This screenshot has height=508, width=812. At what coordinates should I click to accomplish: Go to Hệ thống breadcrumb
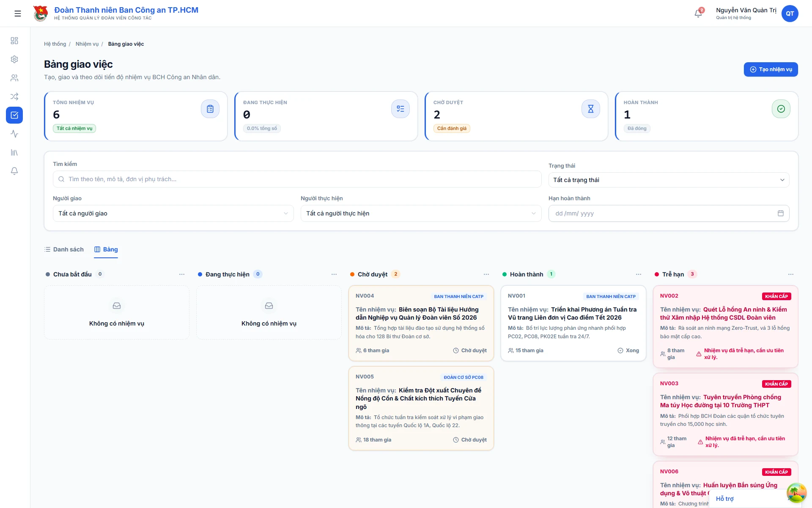pos(55,44)
